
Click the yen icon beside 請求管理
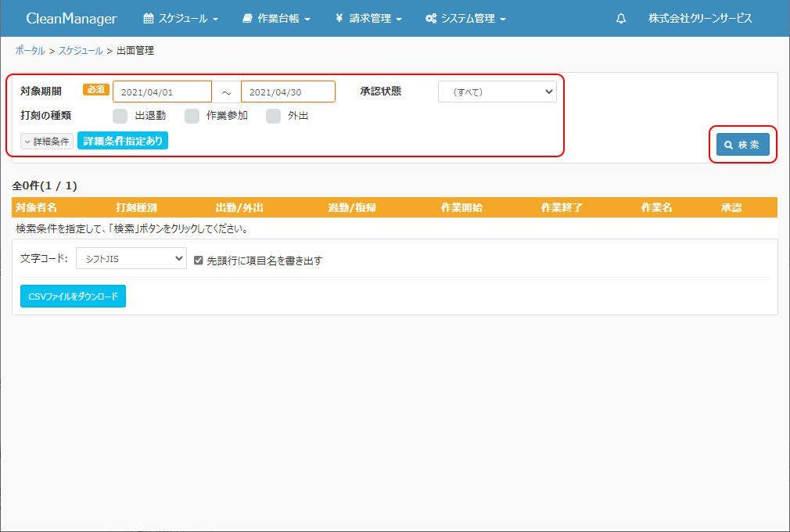339,19
